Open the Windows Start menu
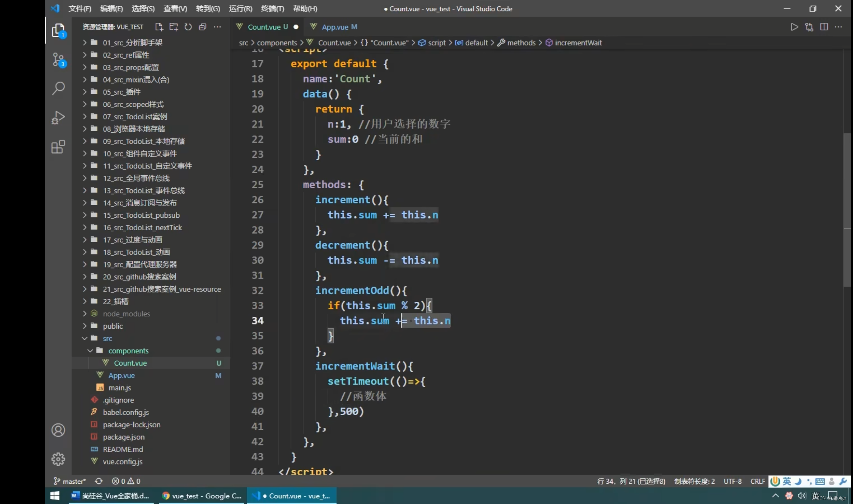This screenshot has width=853, height=504. pos(55,496)
